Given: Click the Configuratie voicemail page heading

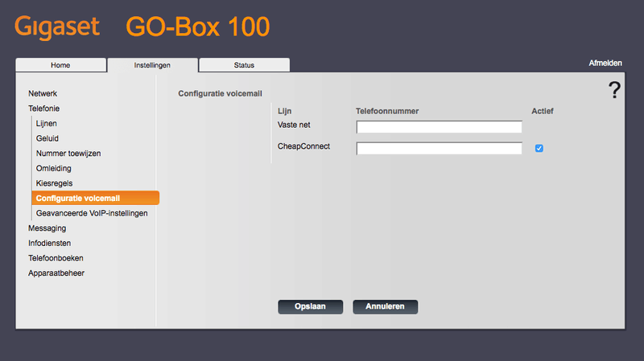Looking at the screenshot, I should tap(220, 93).
